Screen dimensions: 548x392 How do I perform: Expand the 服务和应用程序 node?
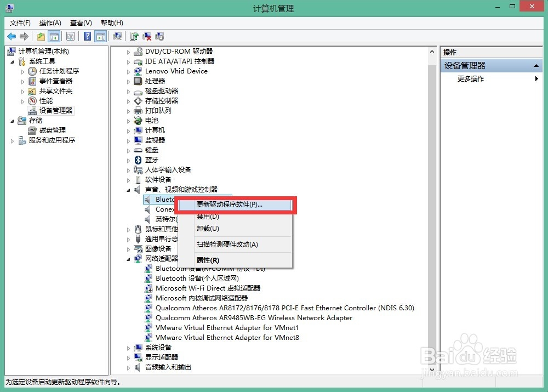12,141
